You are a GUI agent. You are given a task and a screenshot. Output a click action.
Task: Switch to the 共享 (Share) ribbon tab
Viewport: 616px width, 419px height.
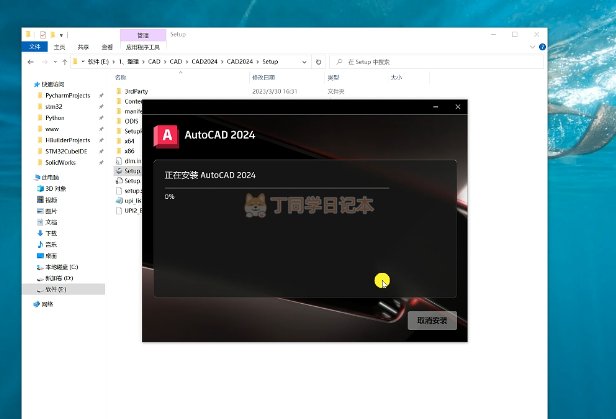[x=83, y=47]
